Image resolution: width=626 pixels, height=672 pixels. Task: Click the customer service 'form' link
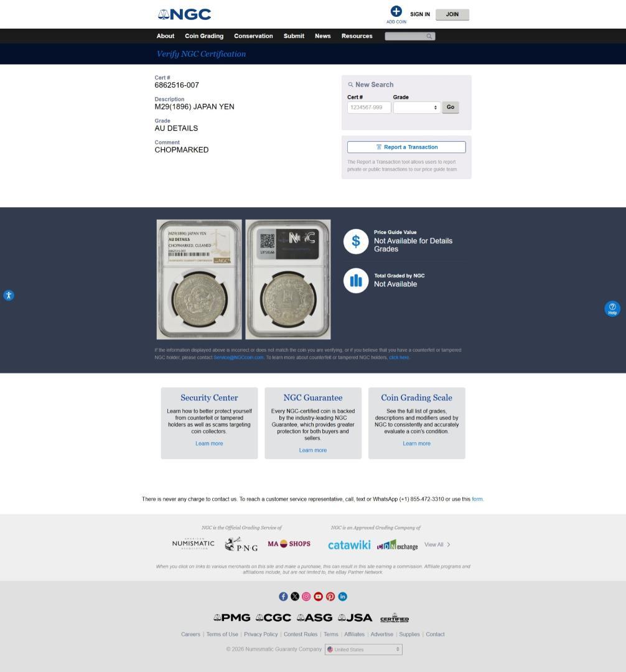tap(477, 499)
